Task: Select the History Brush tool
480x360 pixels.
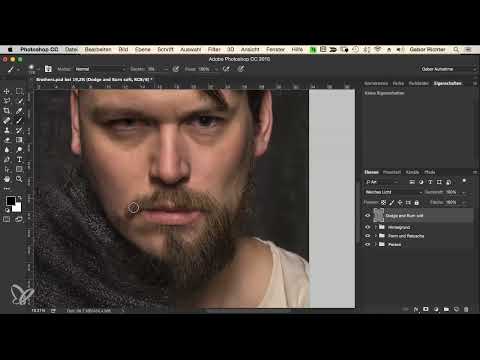Action: [x=19, y=130]
